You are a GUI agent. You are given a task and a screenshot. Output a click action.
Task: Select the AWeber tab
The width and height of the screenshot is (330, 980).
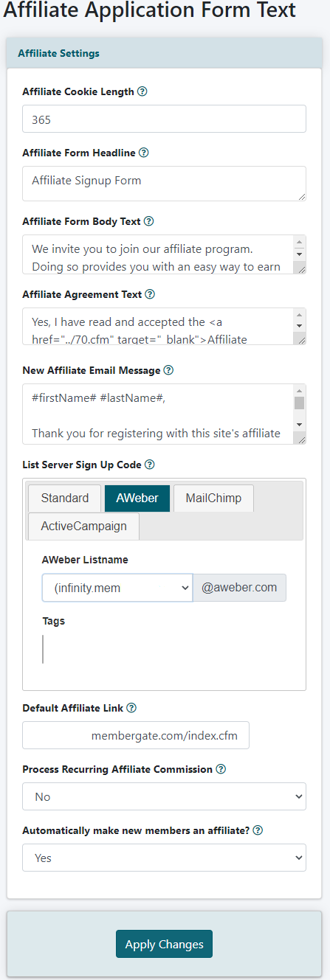pyautogui.click(x=137, y=498)
